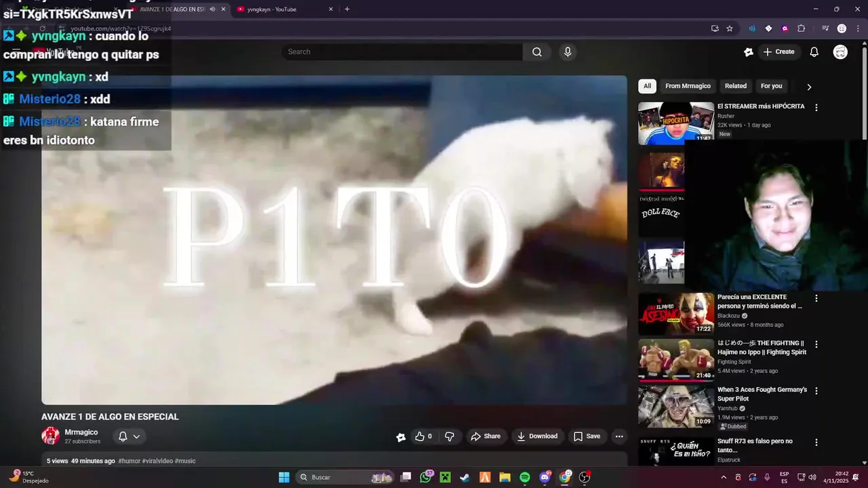Open the volume icon in system tray
868x488 pixels.
(x=812, y=477)
